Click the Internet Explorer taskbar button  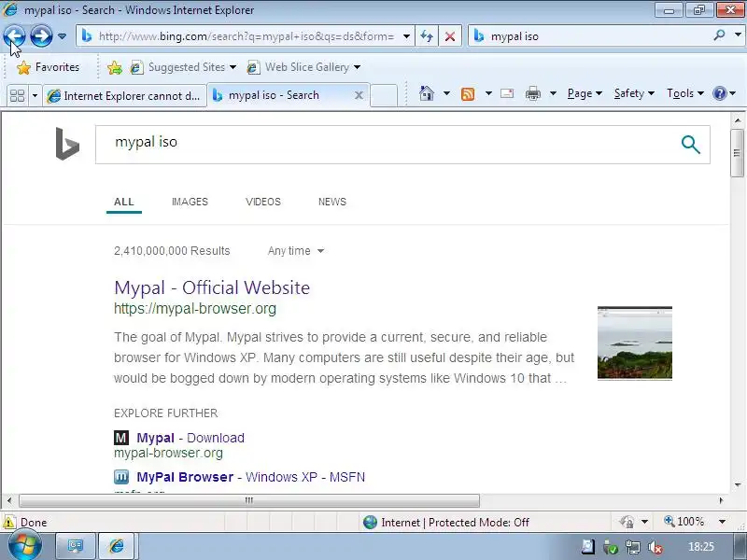118,546
